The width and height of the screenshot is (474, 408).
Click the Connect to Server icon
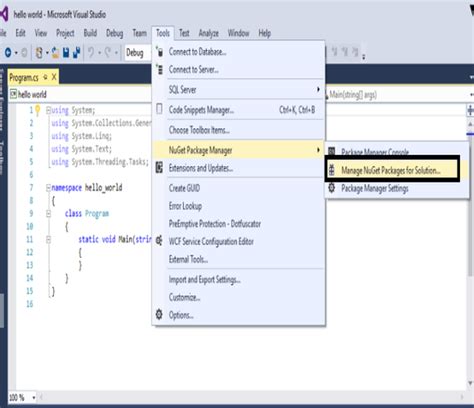160,69
